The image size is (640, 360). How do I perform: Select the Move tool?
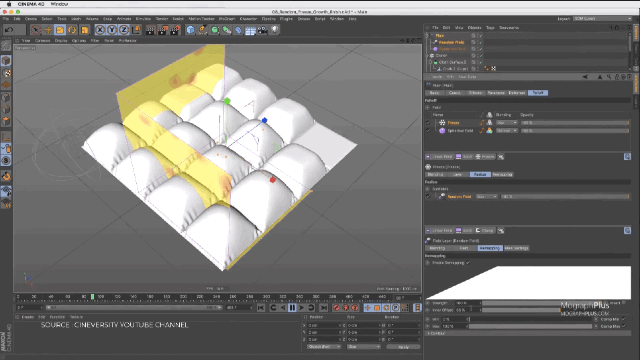(48, 30)
